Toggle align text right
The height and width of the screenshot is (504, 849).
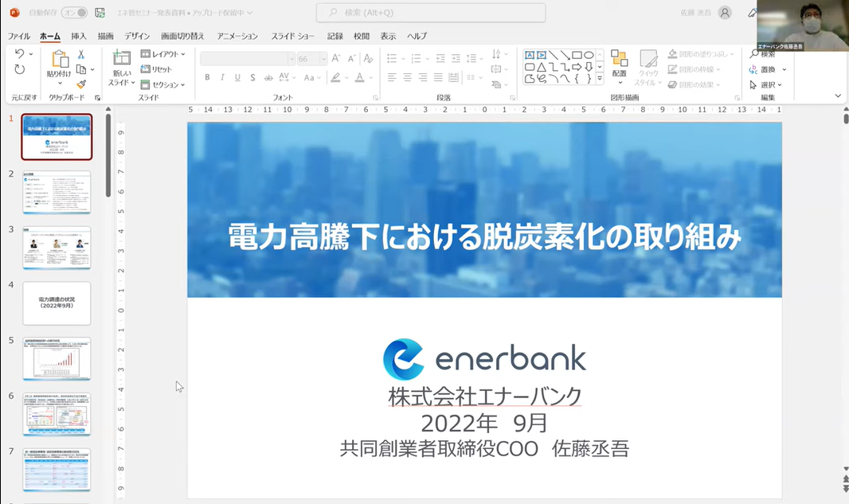(423, 78)
